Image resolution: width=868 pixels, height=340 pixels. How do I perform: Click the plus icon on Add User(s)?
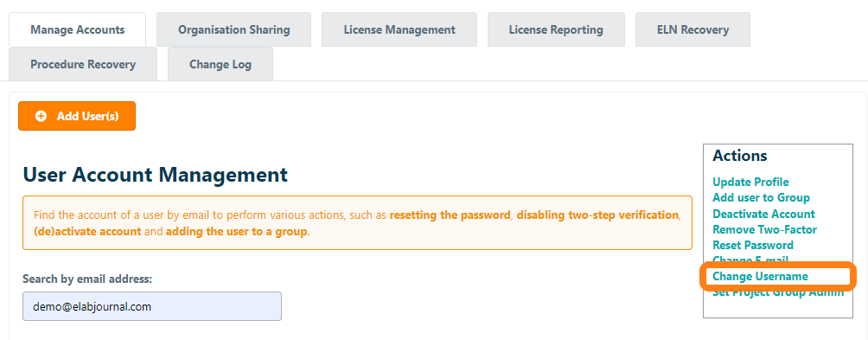pos(41,116)
